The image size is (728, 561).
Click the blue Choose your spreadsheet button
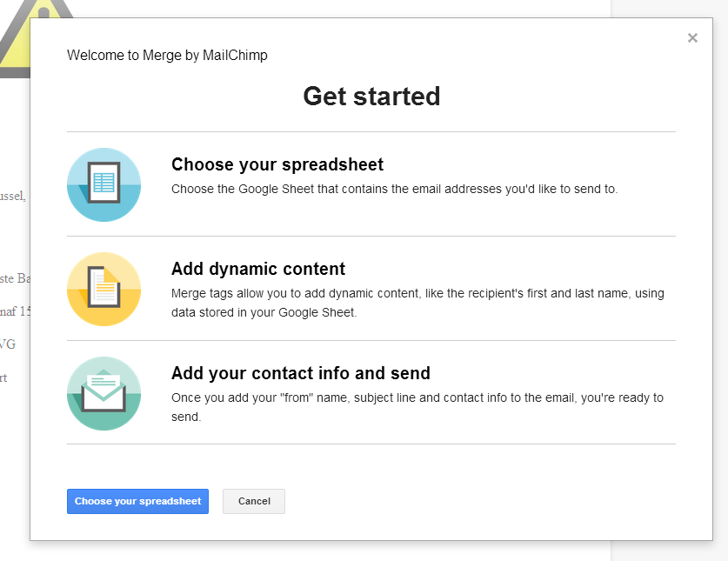pyautogui.click(x=137, y=501)
